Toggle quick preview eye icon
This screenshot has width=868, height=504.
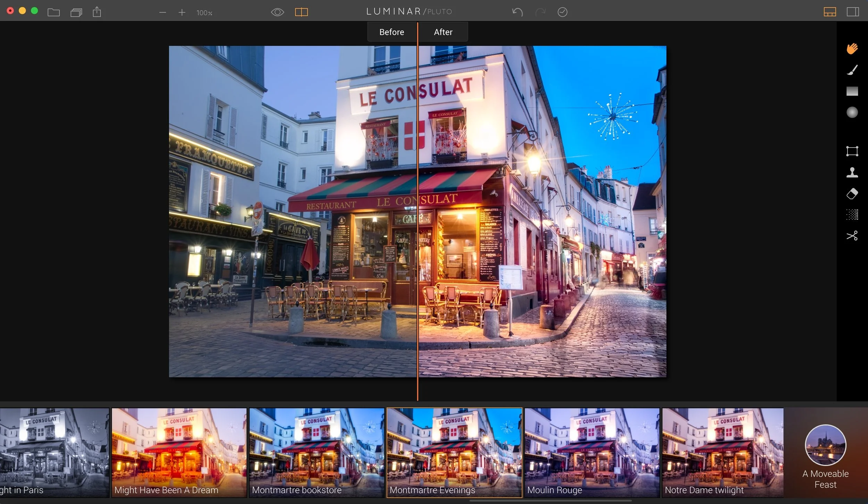pyautogui.click(x=277, y=12)
